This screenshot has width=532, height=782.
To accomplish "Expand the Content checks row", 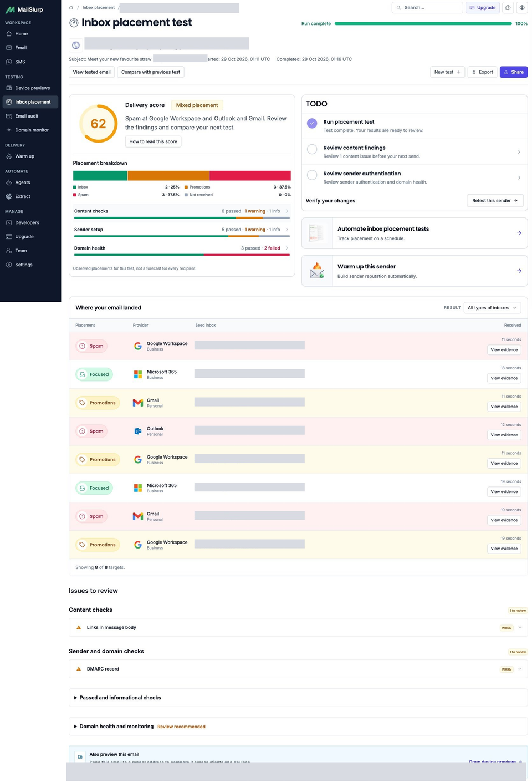I will coord(182,212).
